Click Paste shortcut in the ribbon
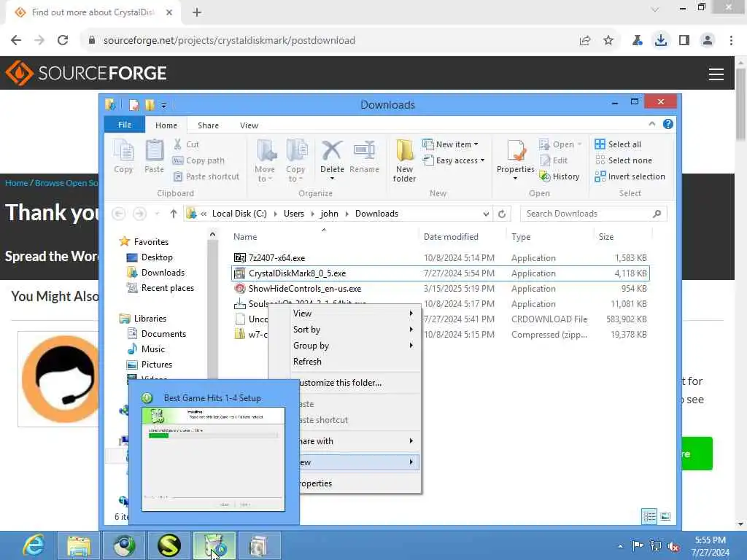The height and width of the screenshot is (560, 747). [x=206, y=176]
